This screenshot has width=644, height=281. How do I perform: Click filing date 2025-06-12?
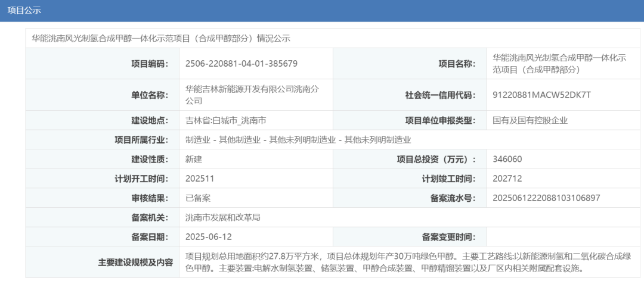point(207,236)
